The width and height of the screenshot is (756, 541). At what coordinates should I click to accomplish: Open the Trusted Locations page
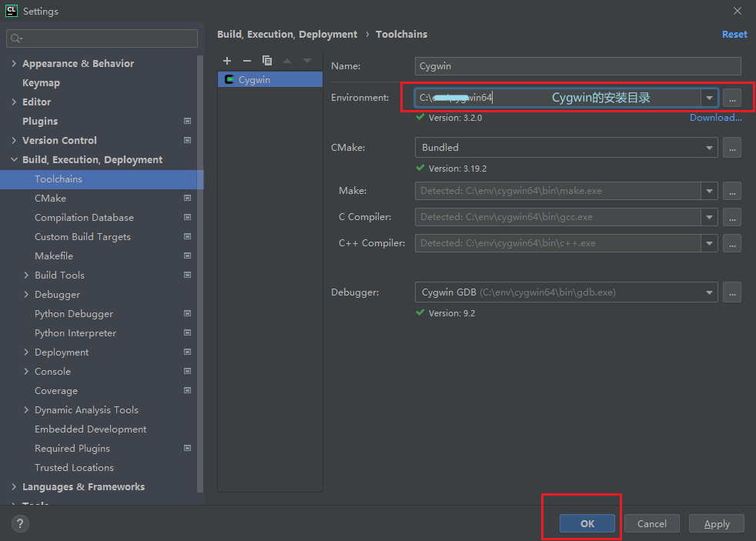tap(74, 468)
